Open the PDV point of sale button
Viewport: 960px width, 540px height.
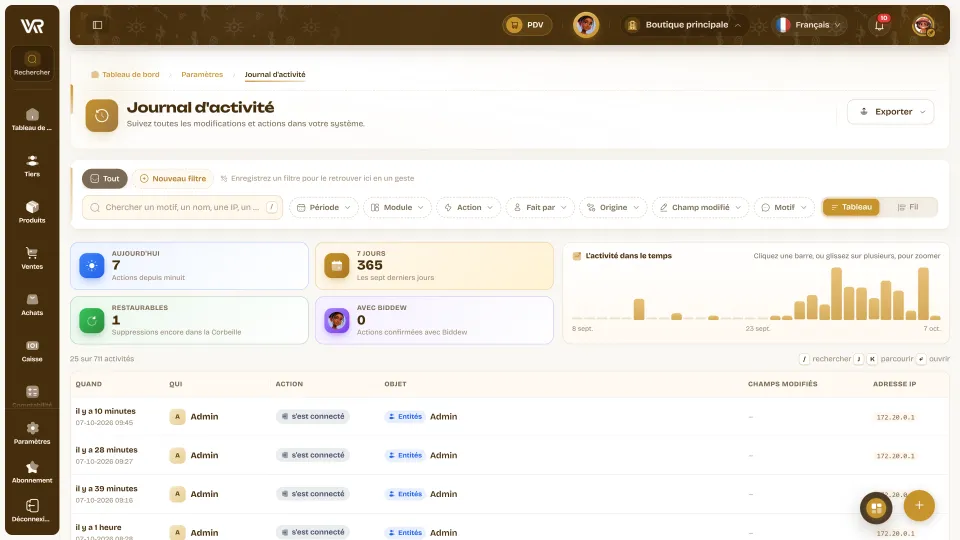point(527,25)
